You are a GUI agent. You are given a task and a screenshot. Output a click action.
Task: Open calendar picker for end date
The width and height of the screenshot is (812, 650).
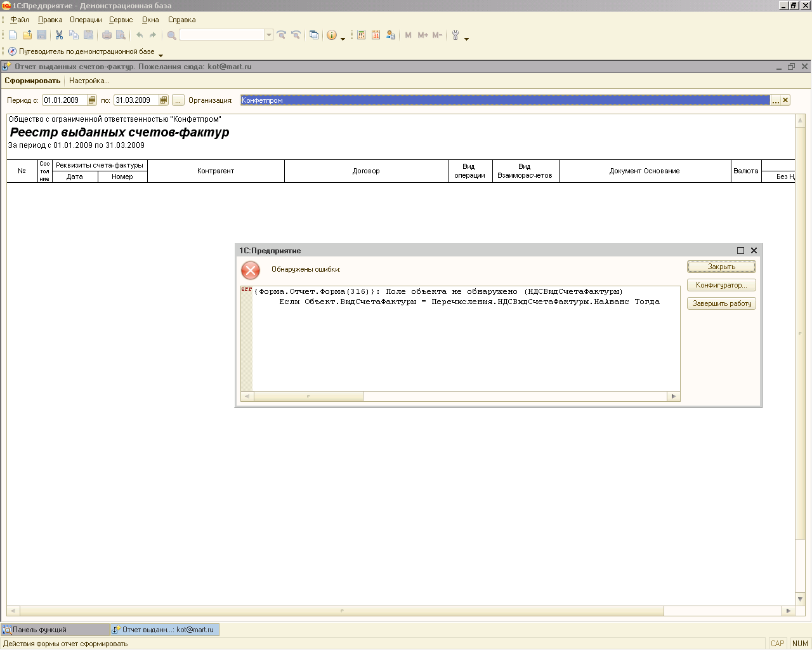point(164,100)
